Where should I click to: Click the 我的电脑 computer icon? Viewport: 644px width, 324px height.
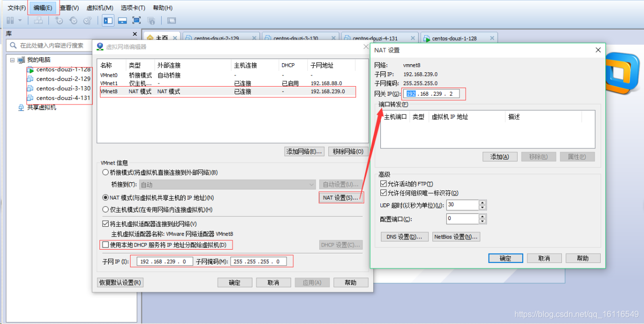point(21,60)
